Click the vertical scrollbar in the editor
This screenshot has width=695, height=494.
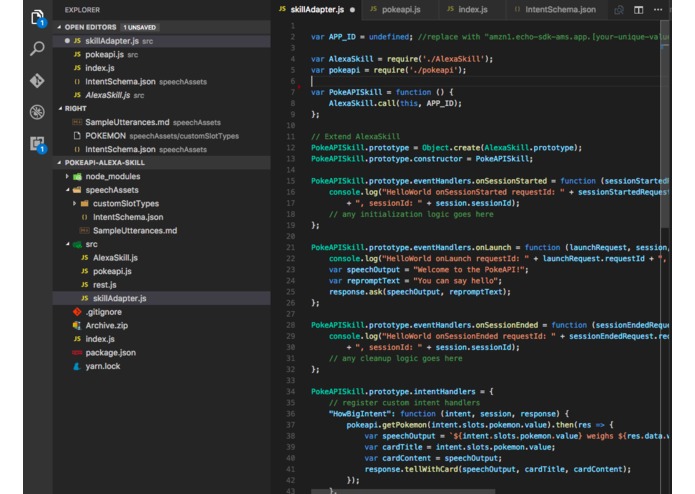664,124
